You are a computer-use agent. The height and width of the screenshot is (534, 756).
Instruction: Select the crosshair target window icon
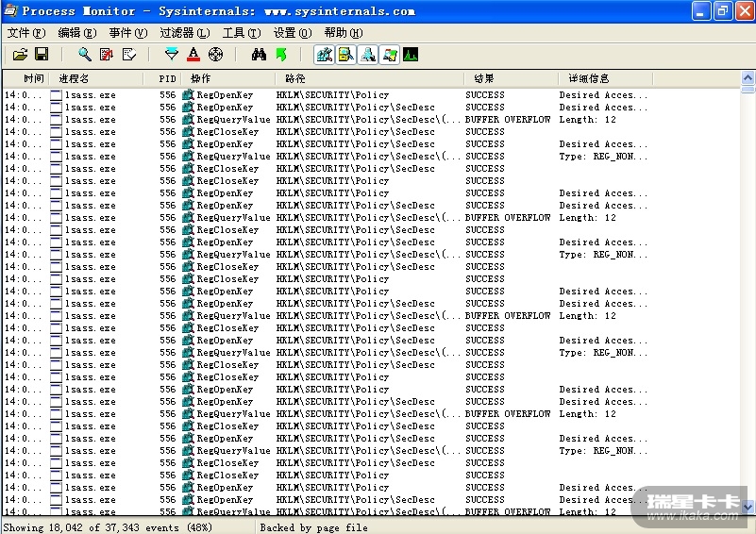click(x=215, y=55)
